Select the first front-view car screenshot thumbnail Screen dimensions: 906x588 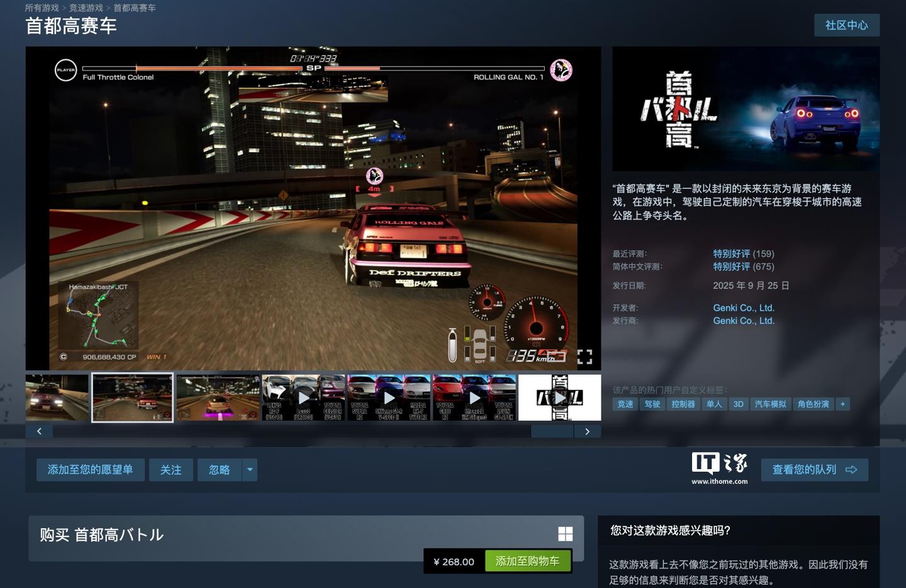coord(57,397)
